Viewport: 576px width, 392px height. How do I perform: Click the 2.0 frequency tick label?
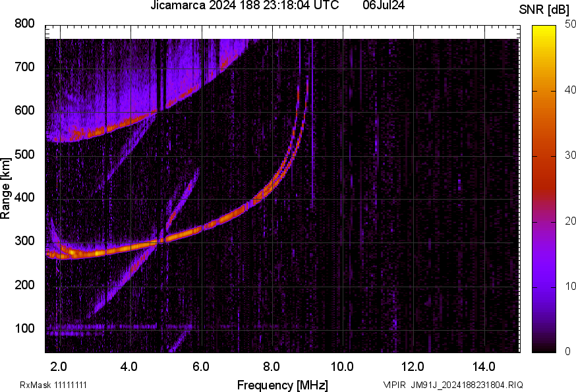pyautogui.click(x=59, y=367)
